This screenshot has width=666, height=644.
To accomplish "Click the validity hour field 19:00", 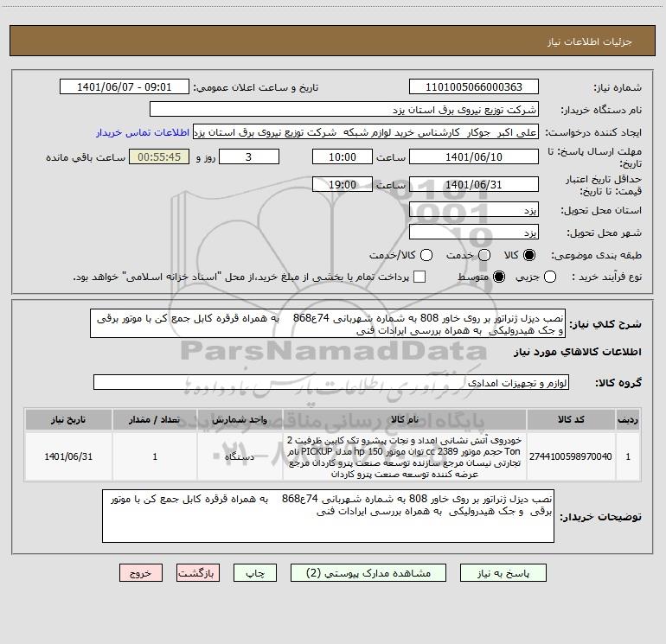I will coord(343,184).
